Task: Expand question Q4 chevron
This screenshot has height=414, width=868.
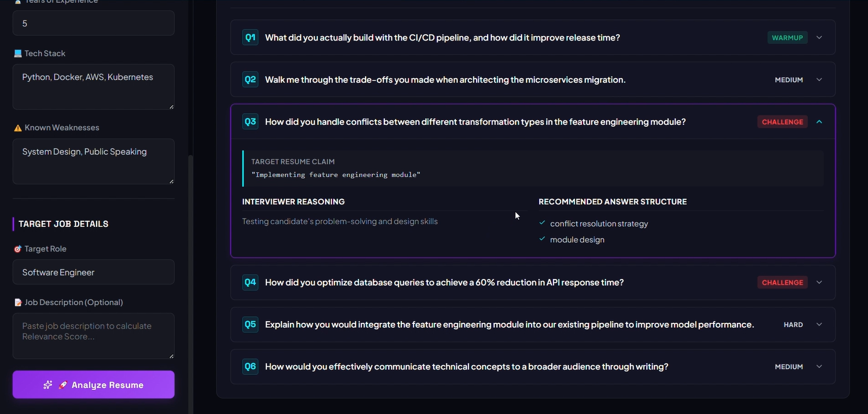Action: click(819, 282)
